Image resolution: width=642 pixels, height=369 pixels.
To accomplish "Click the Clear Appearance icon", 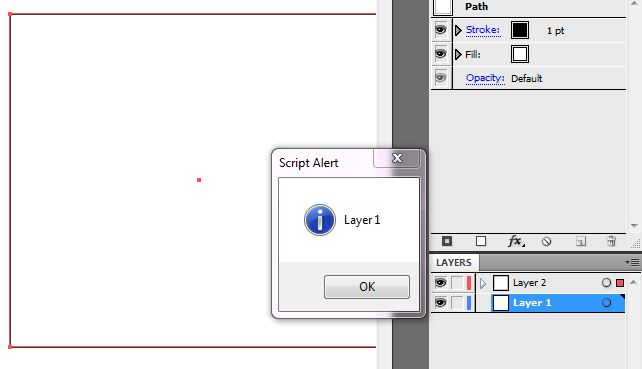I will [x=546, y=242].
